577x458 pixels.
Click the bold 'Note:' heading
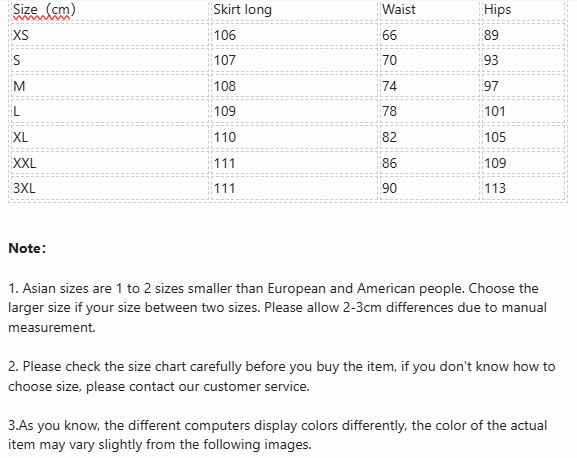(x=27, y=248)
